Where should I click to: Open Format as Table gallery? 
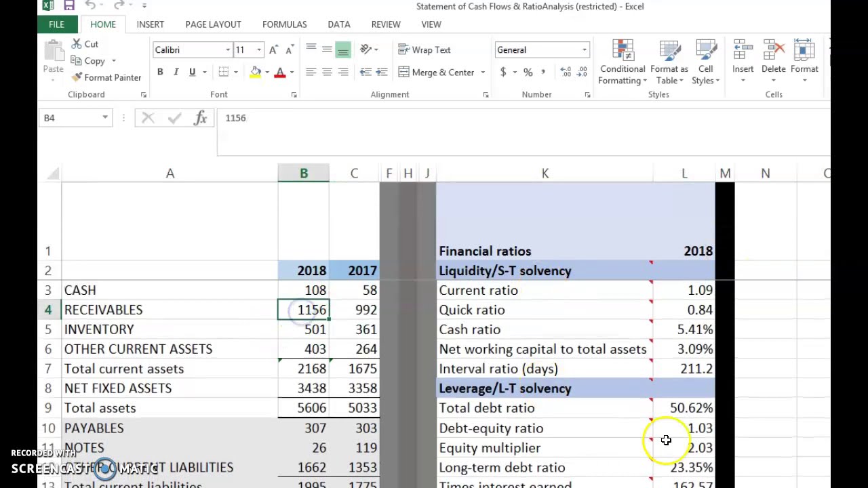click(669, 62)
